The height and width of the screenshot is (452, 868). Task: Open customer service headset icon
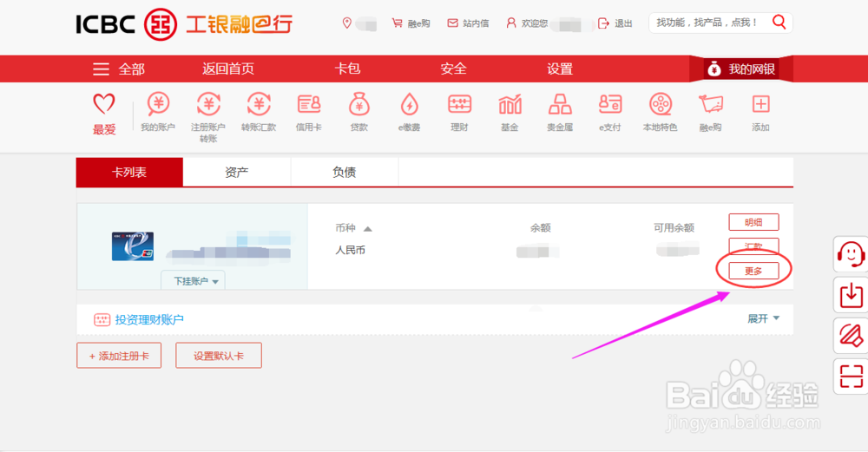pyautogui.click(x=851, y=254)
